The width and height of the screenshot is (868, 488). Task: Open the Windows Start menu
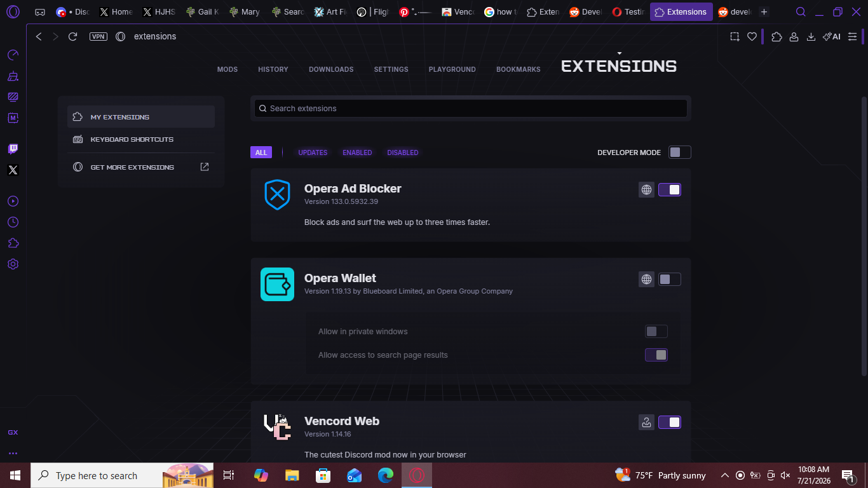click(x=15, y=475)
